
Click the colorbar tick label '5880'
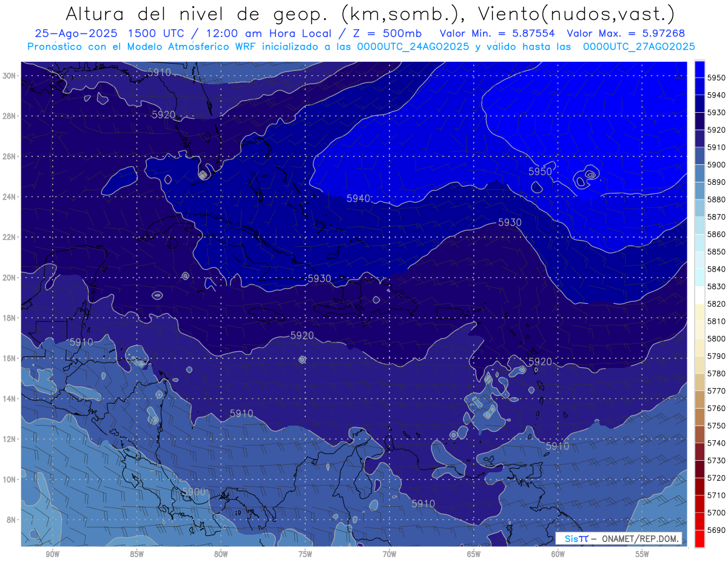(716, 199)
